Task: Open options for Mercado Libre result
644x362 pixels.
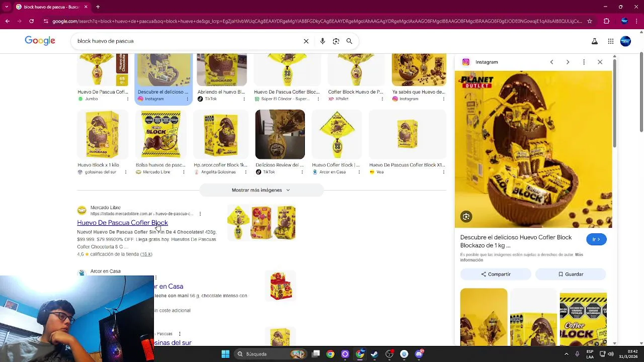Action: [x=200, y=214]
